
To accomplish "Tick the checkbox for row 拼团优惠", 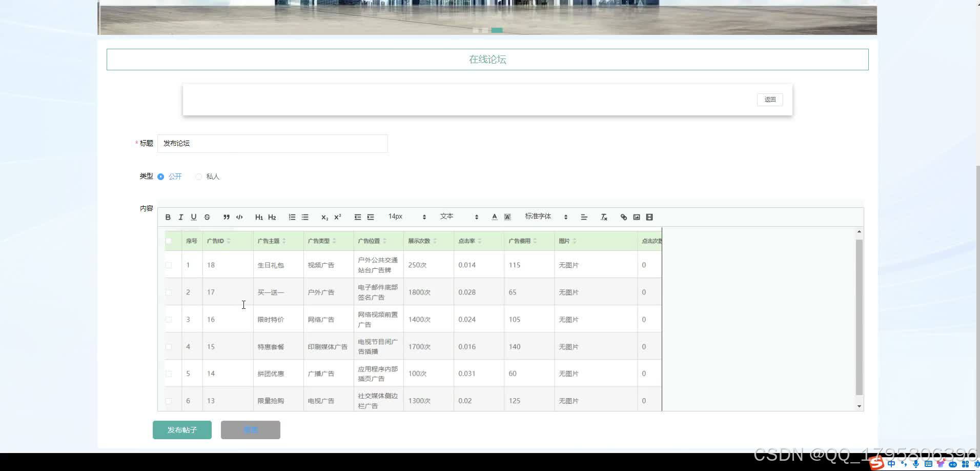I will [169, 374].
